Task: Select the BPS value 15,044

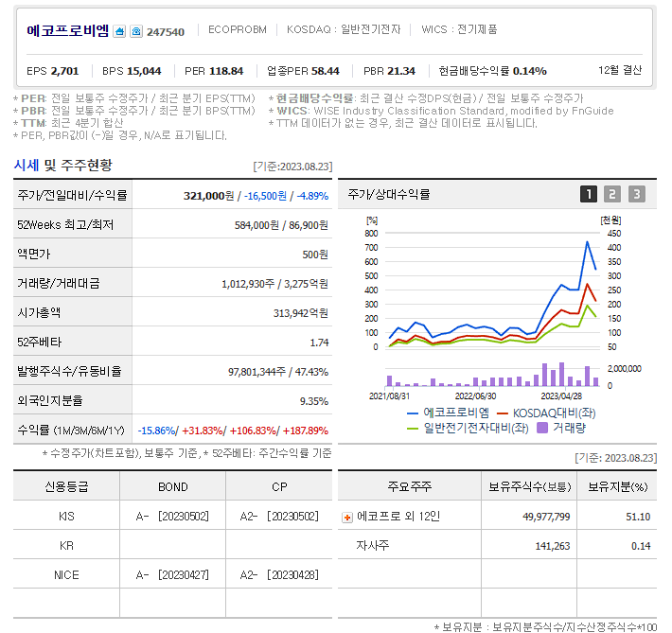Action: click(144, 71)
